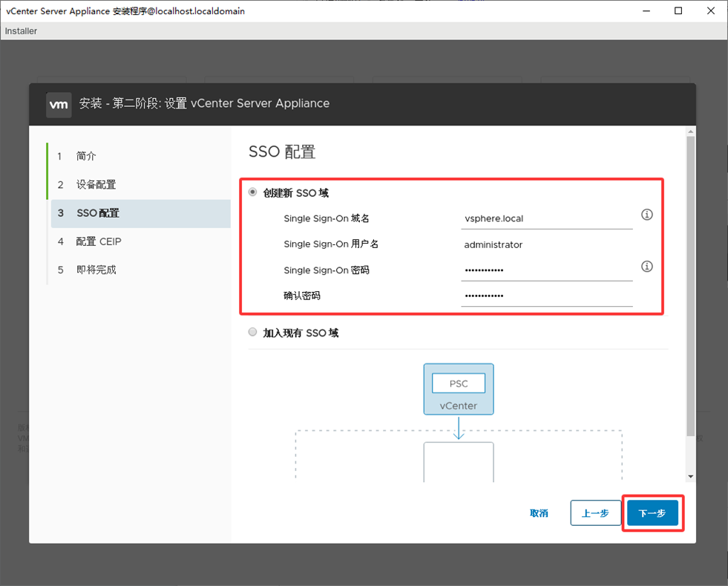Click the Single Sign-On 域名 input field
This screenshot has height=586, width=728.
click(x=546, y=219)
